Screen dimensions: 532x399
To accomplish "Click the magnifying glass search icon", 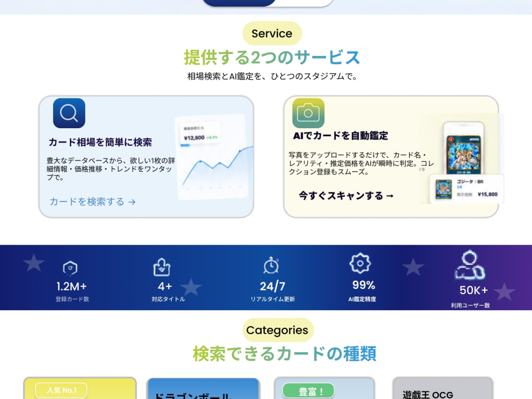I will (x=69, y=113).
